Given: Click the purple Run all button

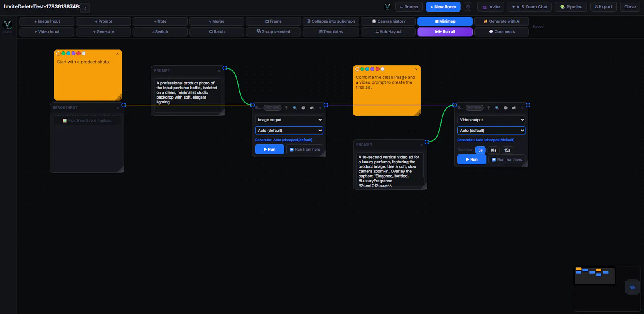Looking at the screenshot, I should 445,32.
